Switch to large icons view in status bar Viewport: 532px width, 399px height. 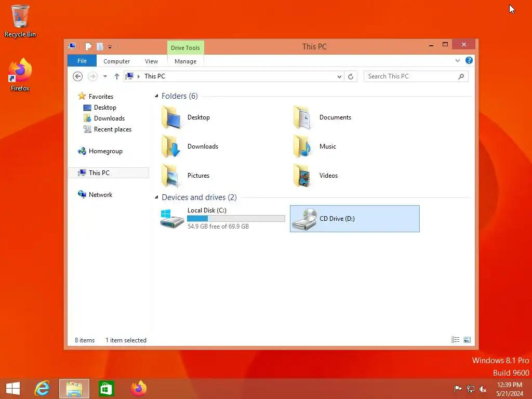(467, 340)
